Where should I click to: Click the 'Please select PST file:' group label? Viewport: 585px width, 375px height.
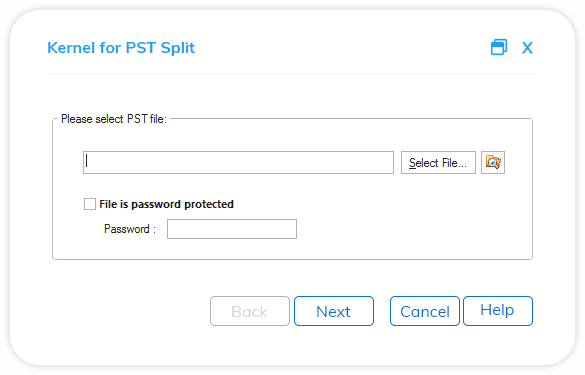[114, 119]
